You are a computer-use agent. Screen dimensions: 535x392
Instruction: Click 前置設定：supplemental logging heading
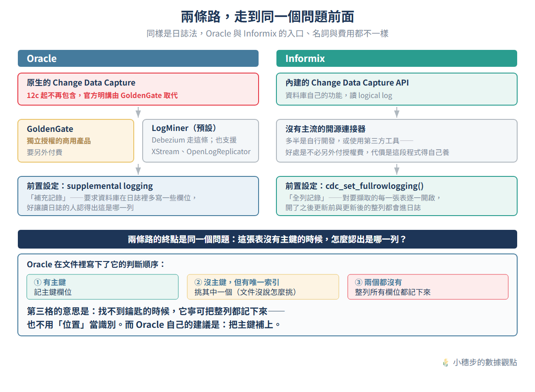pyautogui.click(x=90, y=186)
